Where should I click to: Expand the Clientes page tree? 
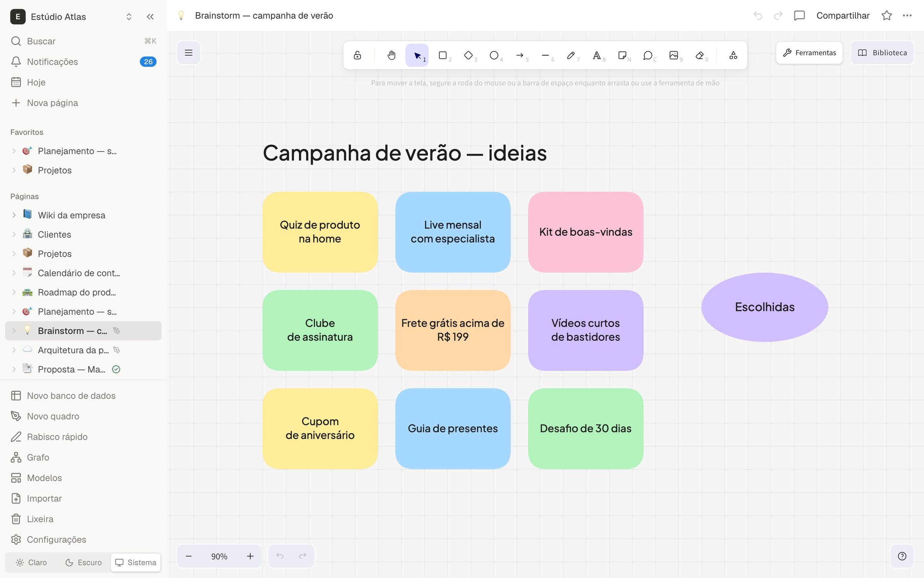coord(14,234)
